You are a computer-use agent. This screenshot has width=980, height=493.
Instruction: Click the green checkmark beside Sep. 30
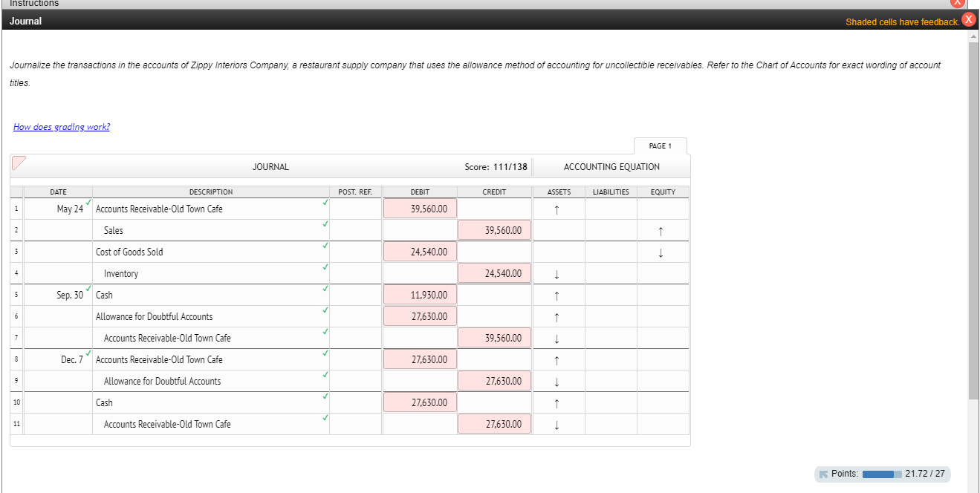pos(88,288)
